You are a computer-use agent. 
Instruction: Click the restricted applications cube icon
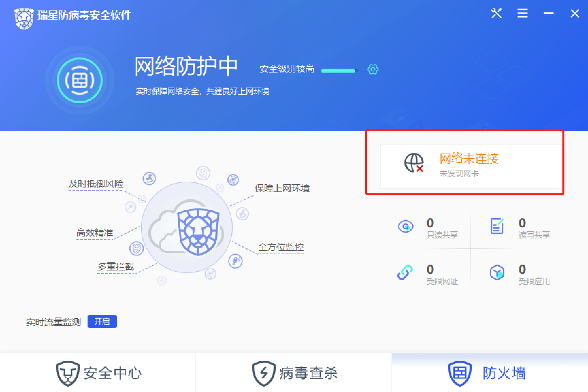[x=497, y=272]
